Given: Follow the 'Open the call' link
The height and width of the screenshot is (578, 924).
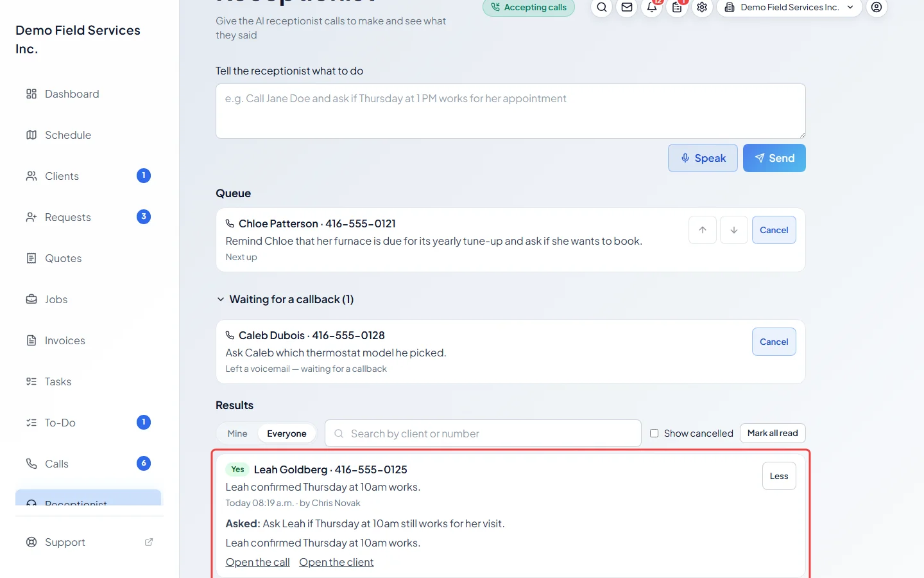Looking at the screenshot, I should [258, 562].
